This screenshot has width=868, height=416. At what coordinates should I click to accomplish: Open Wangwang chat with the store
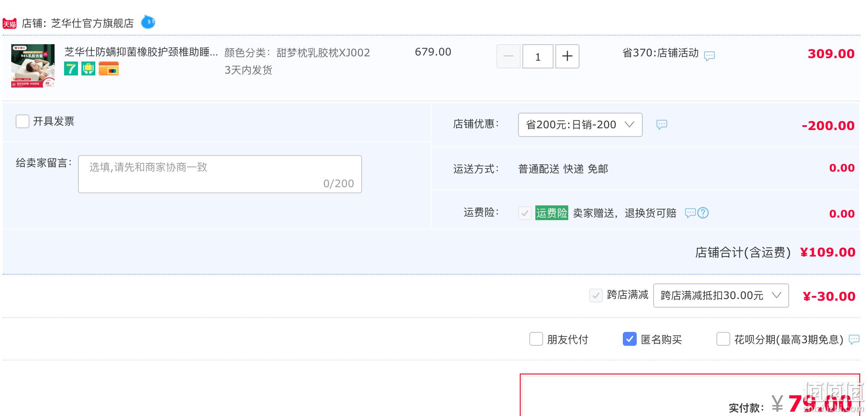[x=148, y=22]
